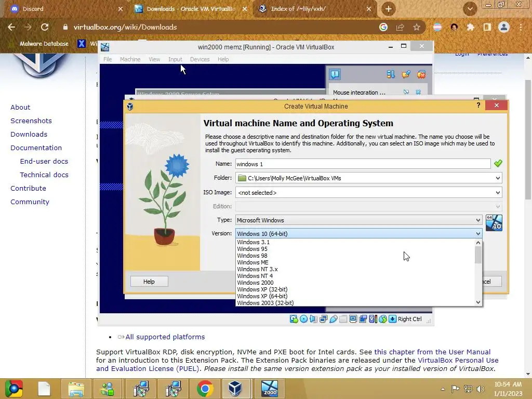Open the X bookmark in bookmarks bar

pyautogui.click(x=82, y=44)
